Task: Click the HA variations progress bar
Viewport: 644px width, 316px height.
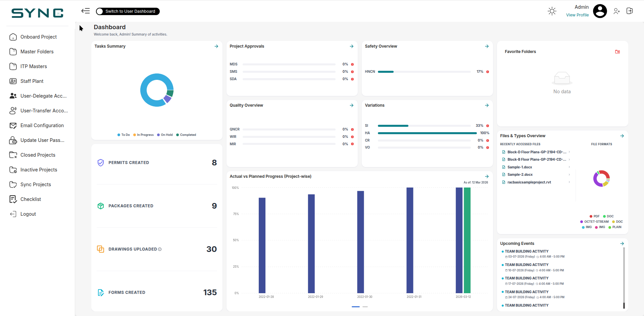Action: point(427,133)
